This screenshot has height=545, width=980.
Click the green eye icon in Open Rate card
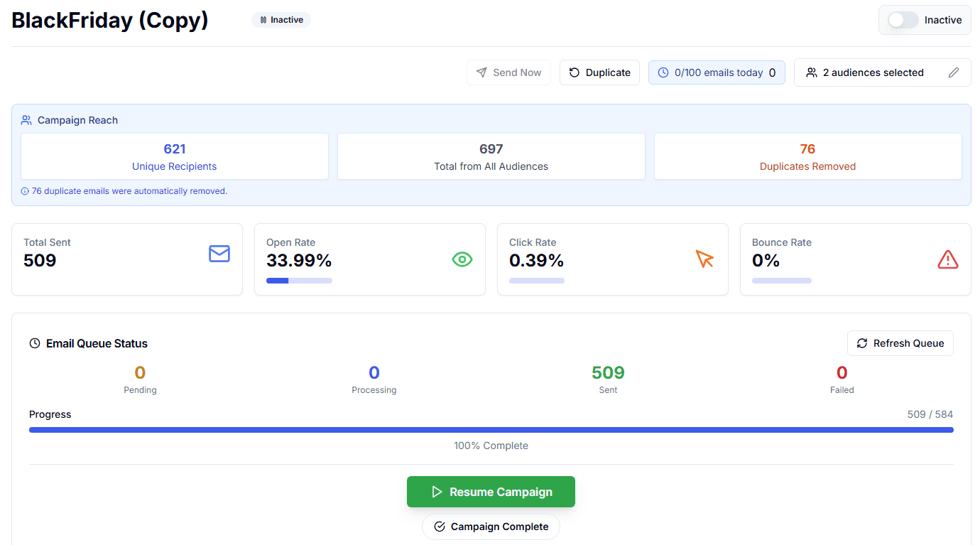click(x=462, y=260)
